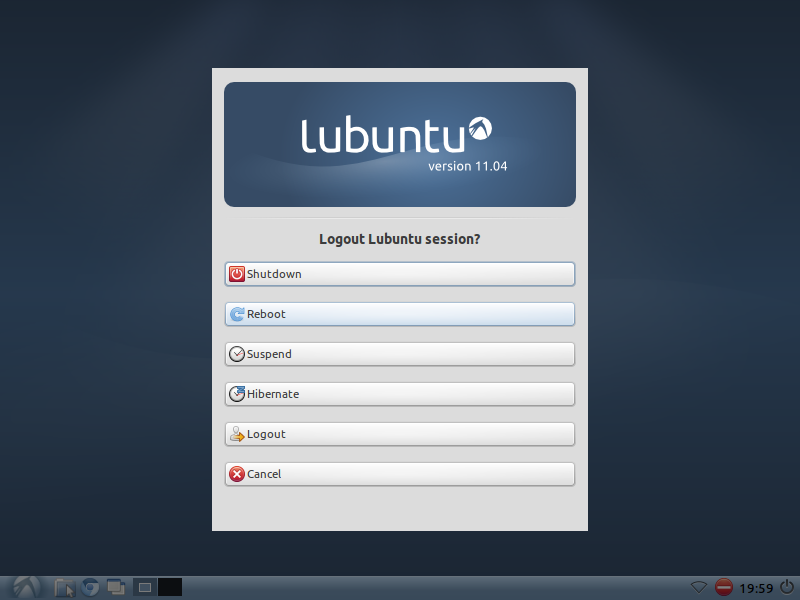Click the power icon in the panel
Screen dimensions: 800x600
tap(787, 587)
